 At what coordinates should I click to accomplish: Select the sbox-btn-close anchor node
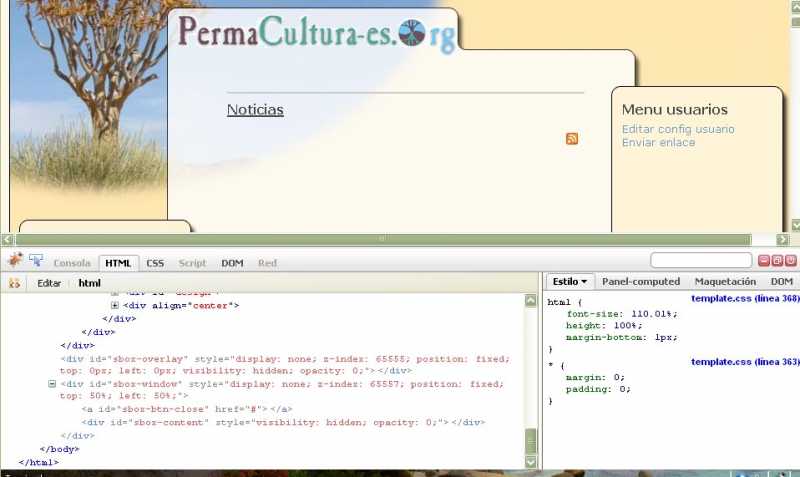187,409
